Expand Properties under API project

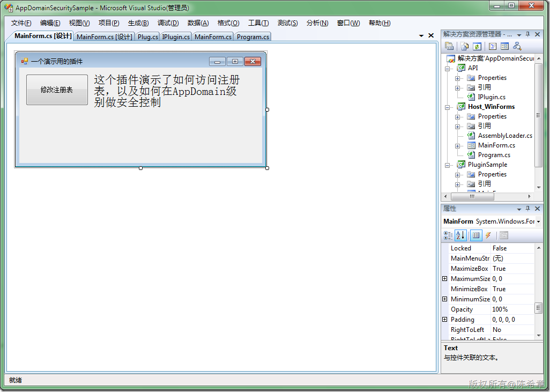[457, 78]
